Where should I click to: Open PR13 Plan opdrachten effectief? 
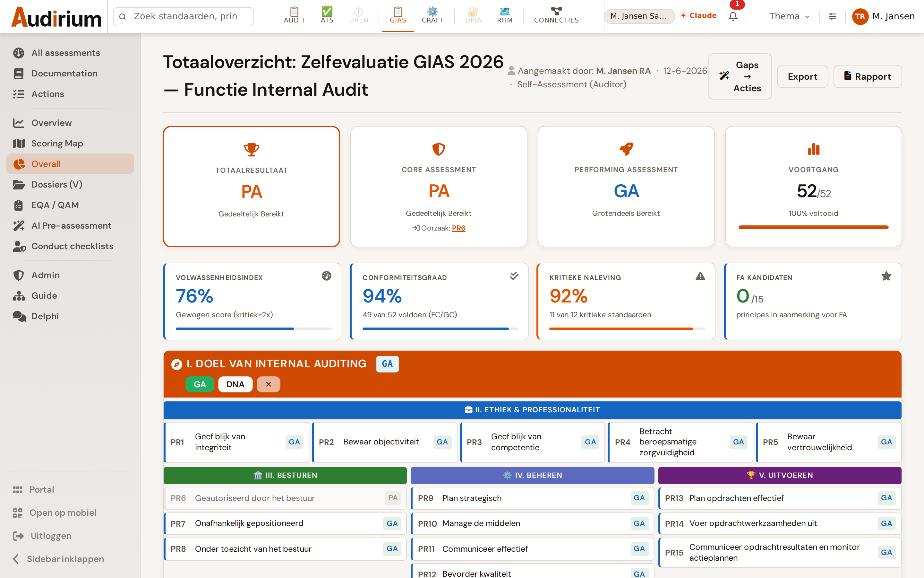click(780, 498)
